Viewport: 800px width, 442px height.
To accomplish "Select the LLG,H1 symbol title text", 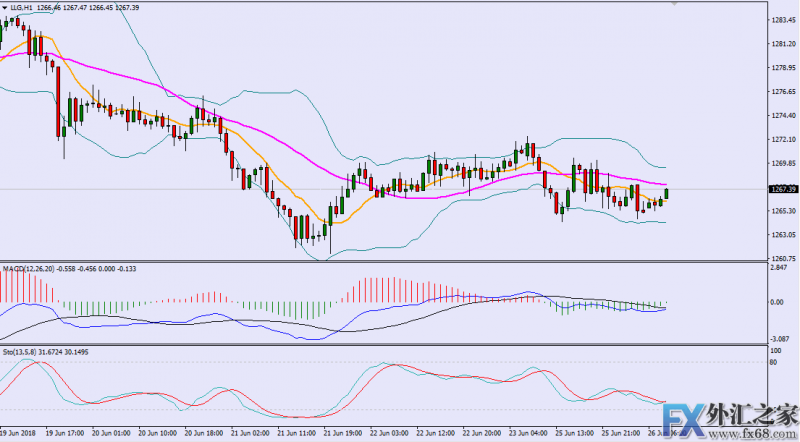I will 21,8.
